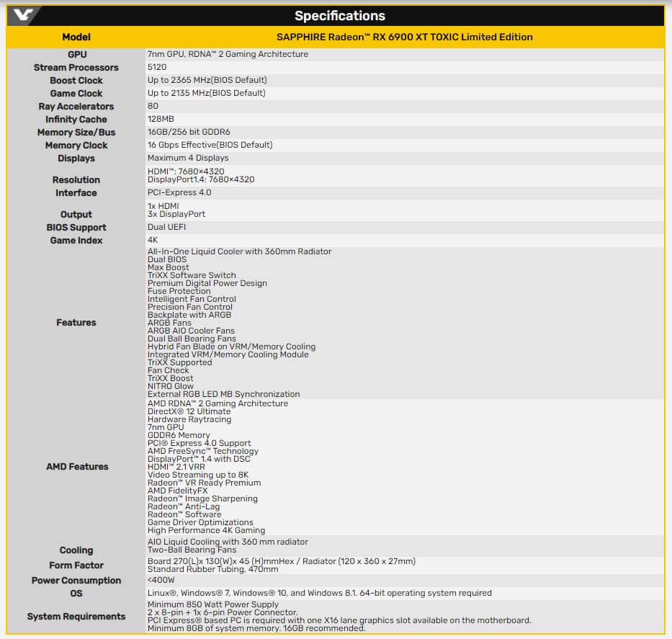
Task: Select the AMD Features row label
Action: (77, 467)
